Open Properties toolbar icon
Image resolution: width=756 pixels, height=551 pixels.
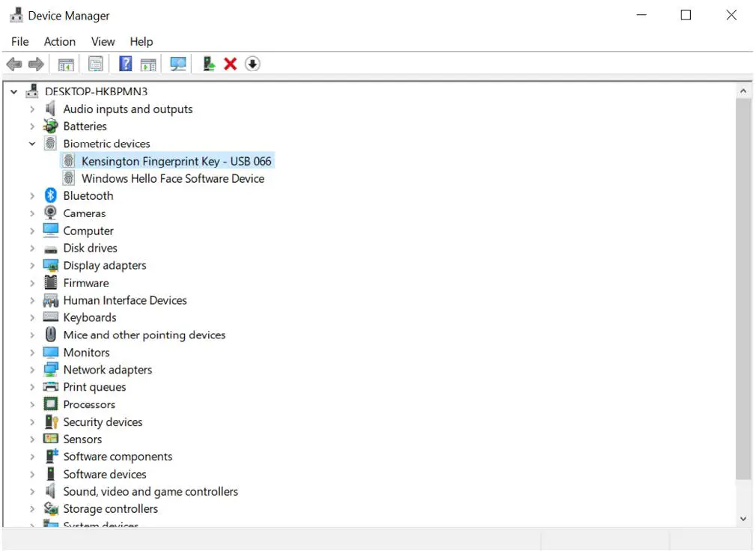click(96, 64)
